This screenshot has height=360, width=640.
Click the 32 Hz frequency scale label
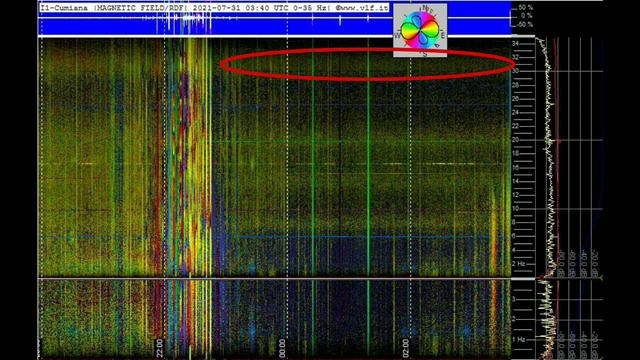pyautogui.click(x=515, y=57)
